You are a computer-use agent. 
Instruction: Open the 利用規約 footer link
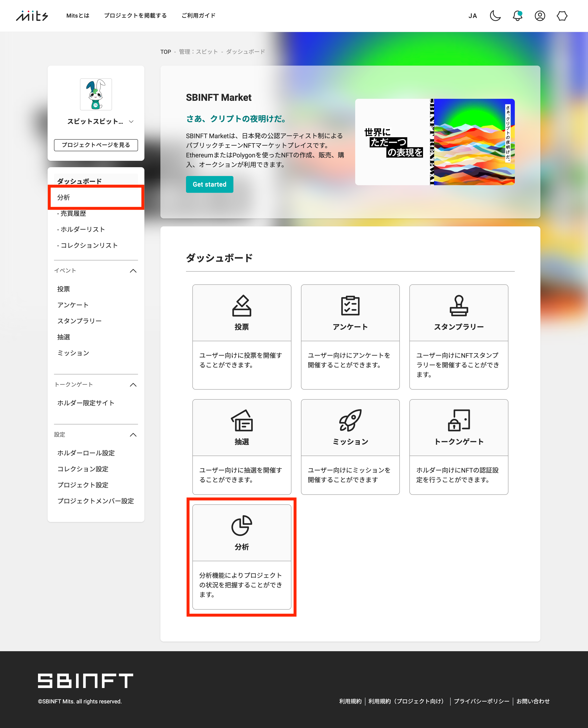pos(350,701)
